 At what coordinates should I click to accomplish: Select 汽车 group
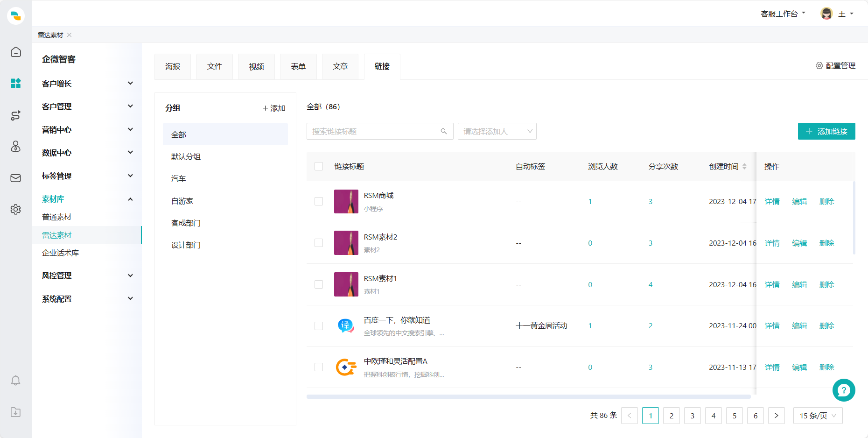pos(225,178)
